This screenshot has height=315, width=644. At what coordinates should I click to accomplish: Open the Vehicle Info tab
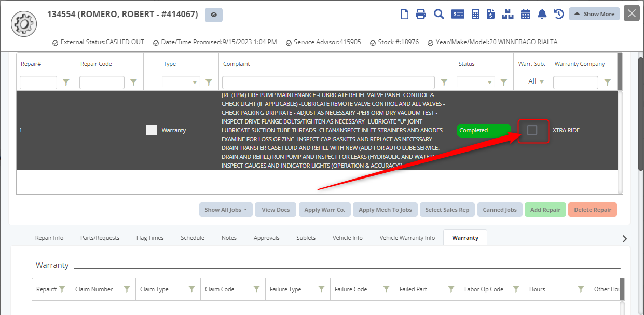348,238
